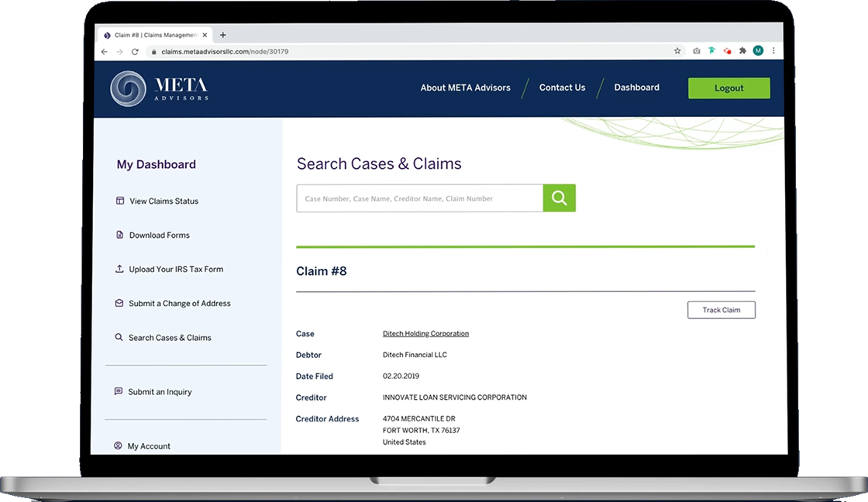
Task: Click the padlock site security icon
Action: [154, 51]
